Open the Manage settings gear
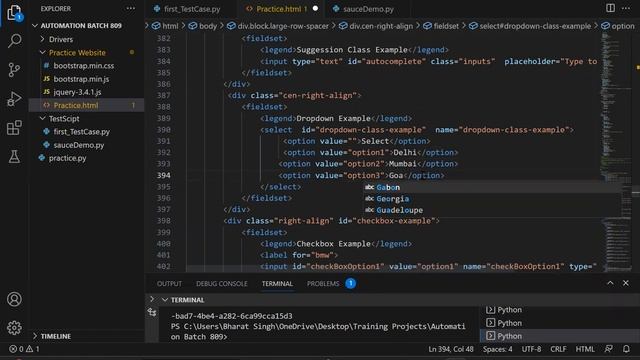Viewport: 640px width, 360px height. click(x=14, y=327)
